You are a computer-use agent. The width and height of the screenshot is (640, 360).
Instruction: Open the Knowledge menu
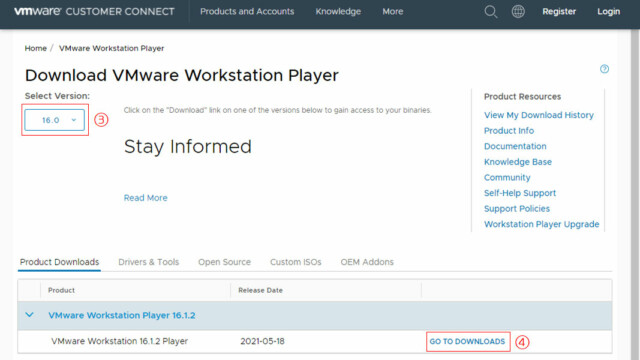pyautogui.click(x=338, y=11)
